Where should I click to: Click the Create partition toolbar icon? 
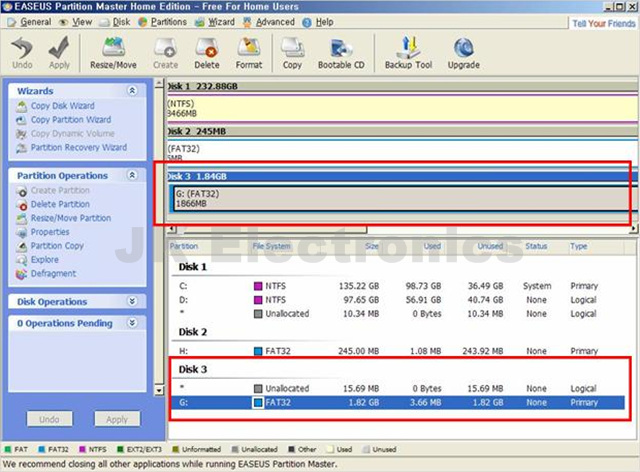[165, 53]
